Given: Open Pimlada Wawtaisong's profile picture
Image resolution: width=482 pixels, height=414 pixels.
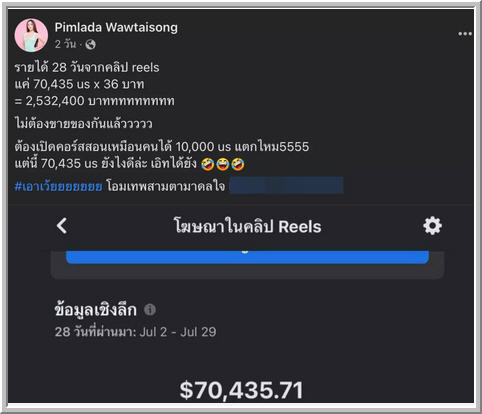Looking at the screenshot, I should click(x=31, y=35).
